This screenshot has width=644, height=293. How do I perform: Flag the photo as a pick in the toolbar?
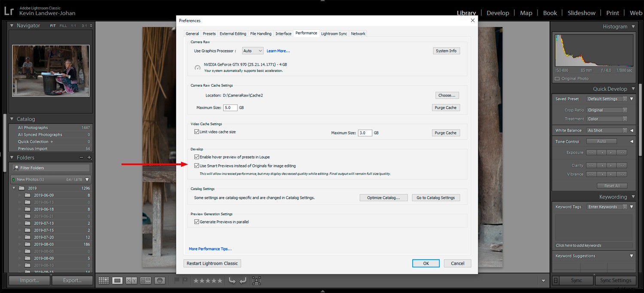177,280
